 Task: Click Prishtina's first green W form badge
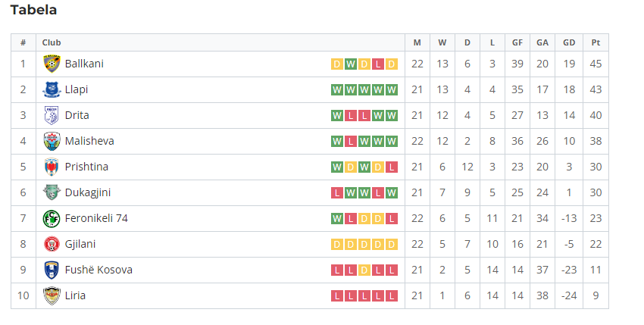(x=337, y=167)
